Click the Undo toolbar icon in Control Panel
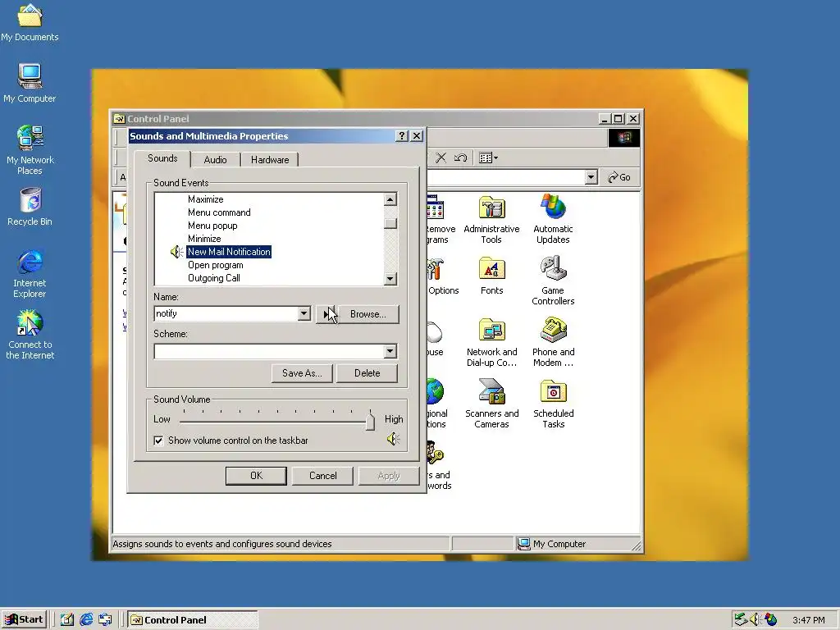Screen dimensions: 840x630 460,157
